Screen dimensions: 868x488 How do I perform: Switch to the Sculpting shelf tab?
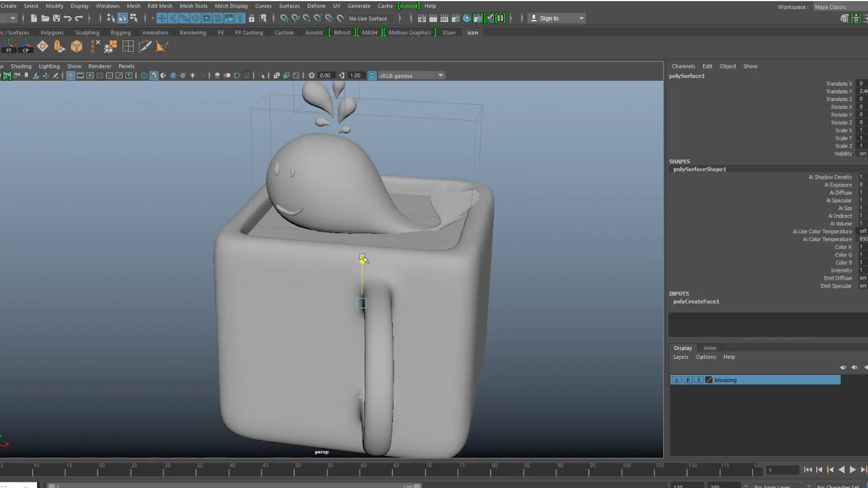coord(87,33)
